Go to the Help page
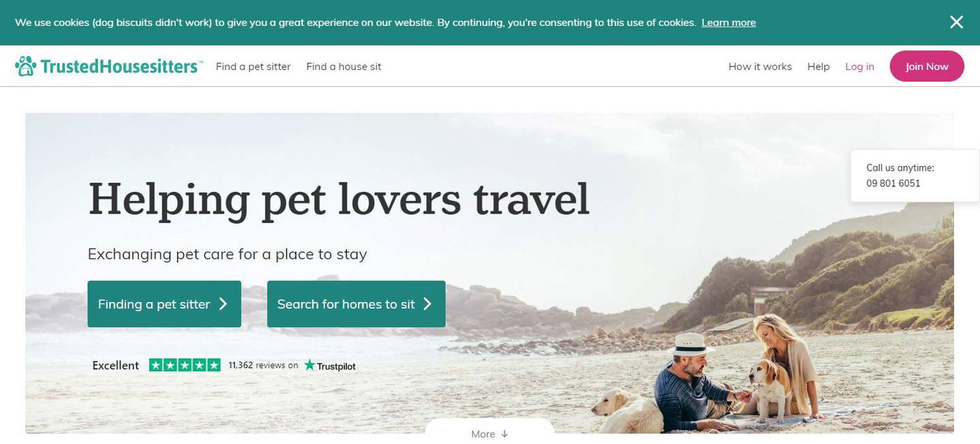 pyautogui.click(x=818, y=67)
